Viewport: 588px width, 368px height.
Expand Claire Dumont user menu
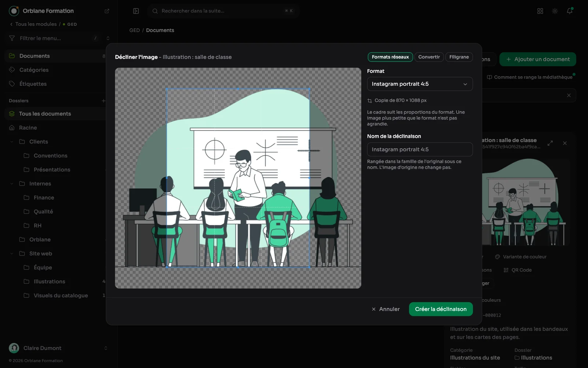click(x=59, y=348)
